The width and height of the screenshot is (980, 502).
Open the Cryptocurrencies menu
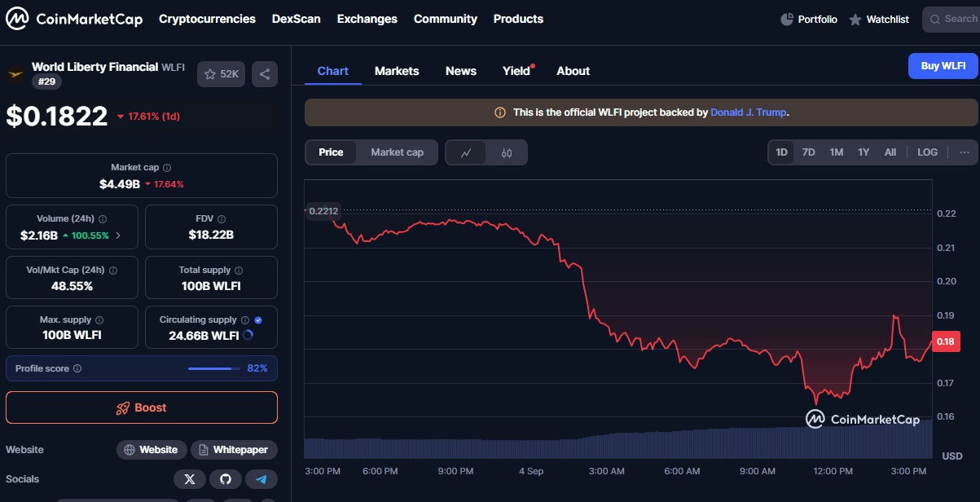[x=207, y=19]
